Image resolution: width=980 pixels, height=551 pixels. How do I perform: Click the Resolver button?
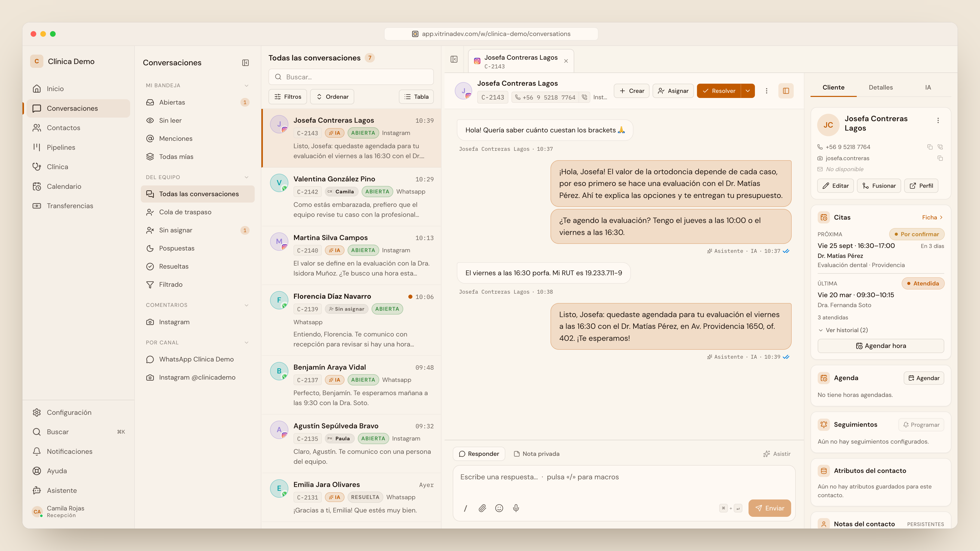(719, 91)
